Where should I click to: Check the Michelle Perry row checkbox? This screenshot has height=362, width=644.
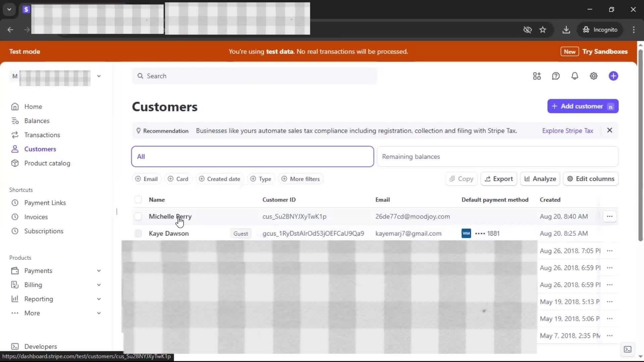coord(138,217)
